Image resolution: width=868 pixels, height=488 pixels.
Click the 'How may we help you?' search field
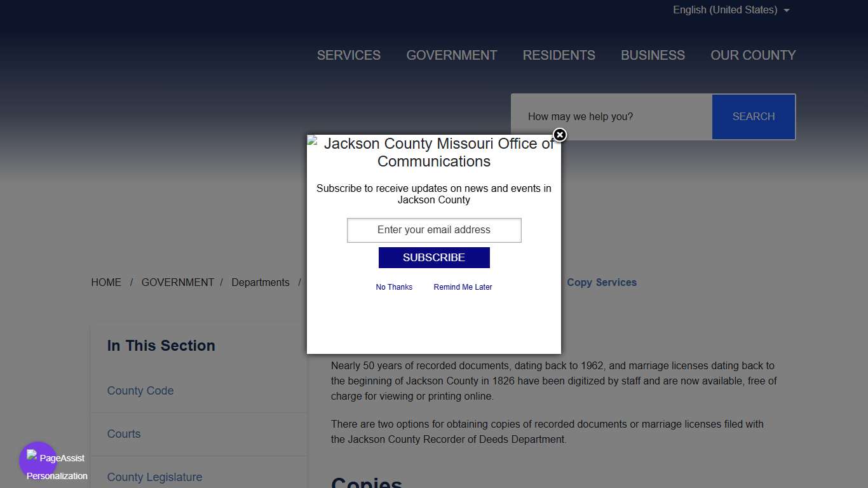pyautogui.click(x=611, y=117)
